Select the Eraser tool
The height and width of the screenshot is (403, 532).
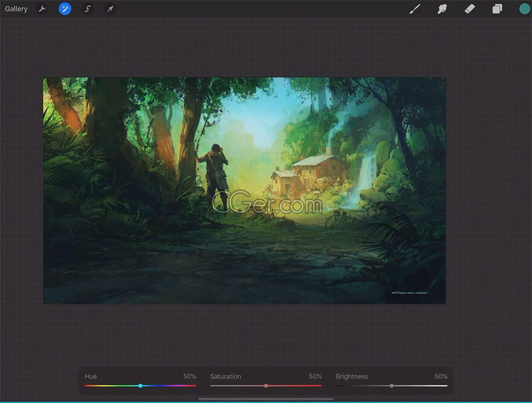click(x=470, y=9)
